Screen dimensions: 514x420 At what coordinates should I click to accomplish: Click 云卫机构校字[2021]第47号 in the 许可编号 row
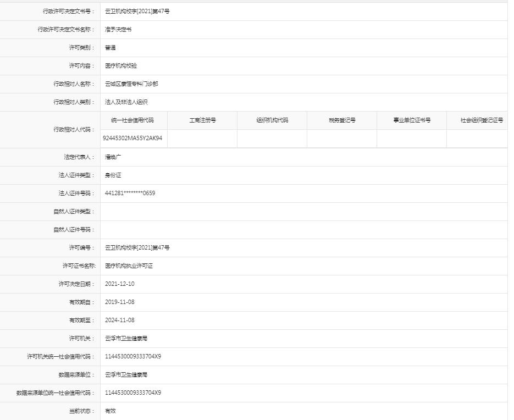tap(137, 247)
